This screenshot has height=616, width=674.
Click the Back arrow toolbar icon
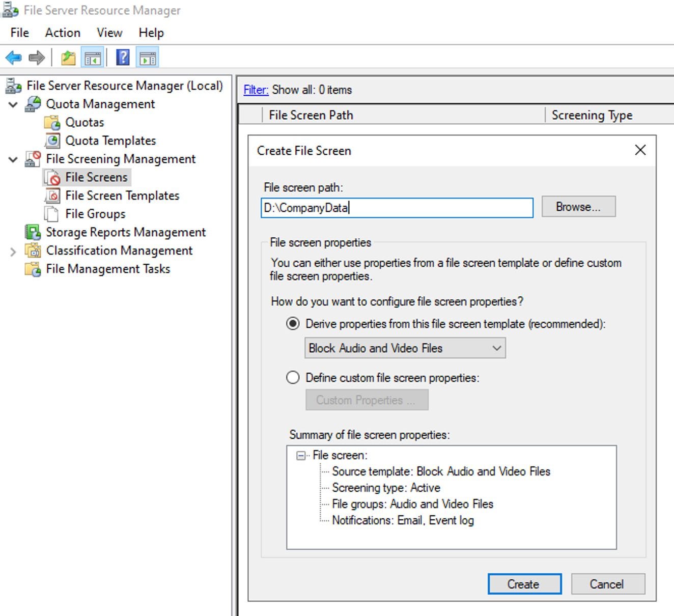pyautogui.click(x=14, y=58)
